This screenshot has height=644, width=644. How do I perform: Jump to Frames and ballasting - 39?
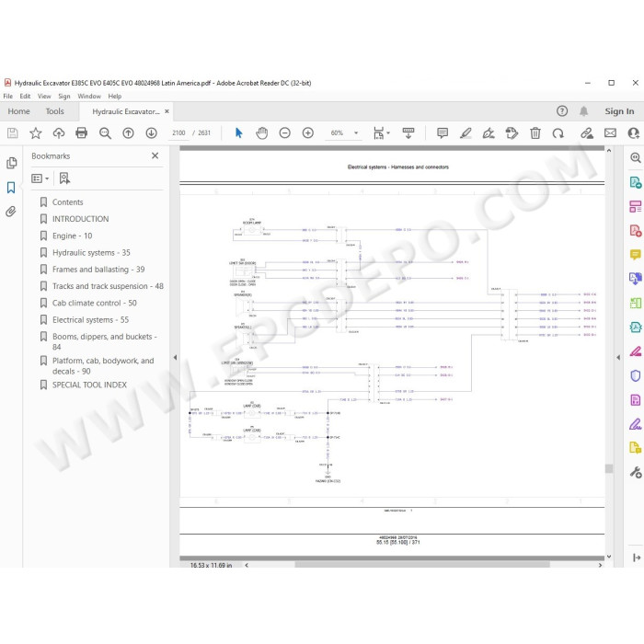tap(98, 270)
